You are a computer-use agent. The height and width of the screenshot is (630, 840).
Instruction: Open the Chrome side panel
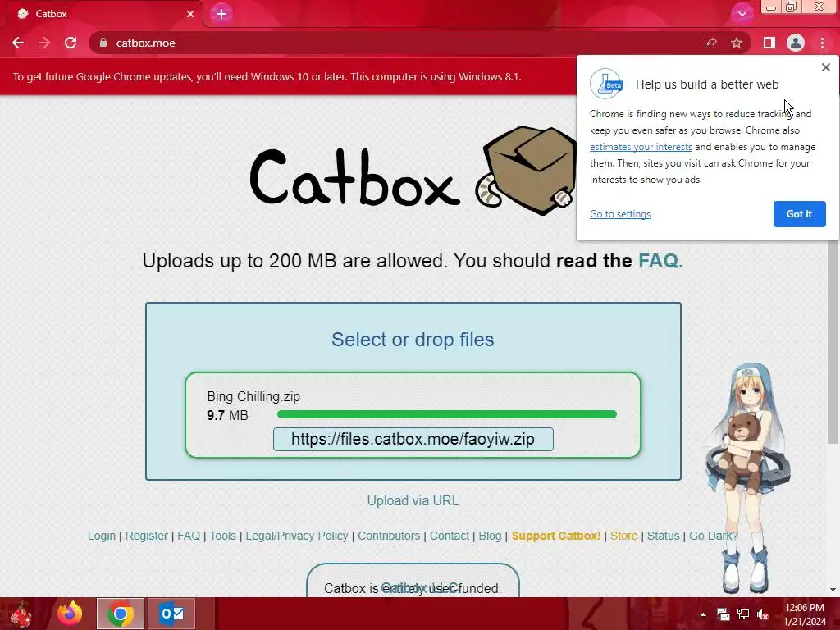tap(769, 43)
